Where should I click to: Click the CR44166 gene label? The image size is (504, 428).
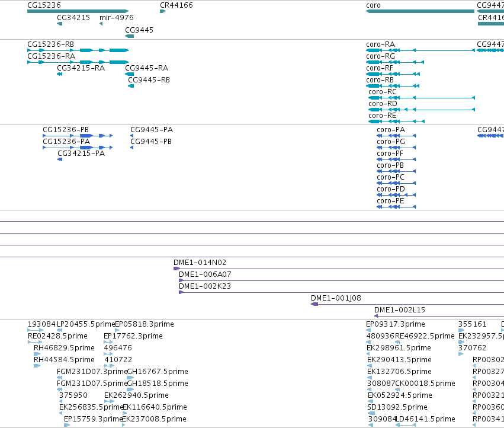(x=176, y=5)
